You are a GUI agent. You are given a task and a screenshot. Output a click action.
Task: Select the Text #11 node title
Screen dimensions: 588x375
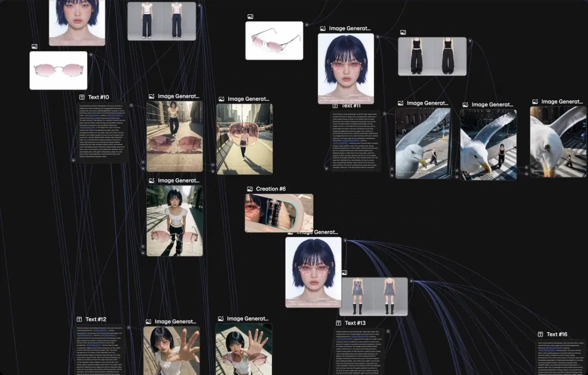[x=351, y=106]
